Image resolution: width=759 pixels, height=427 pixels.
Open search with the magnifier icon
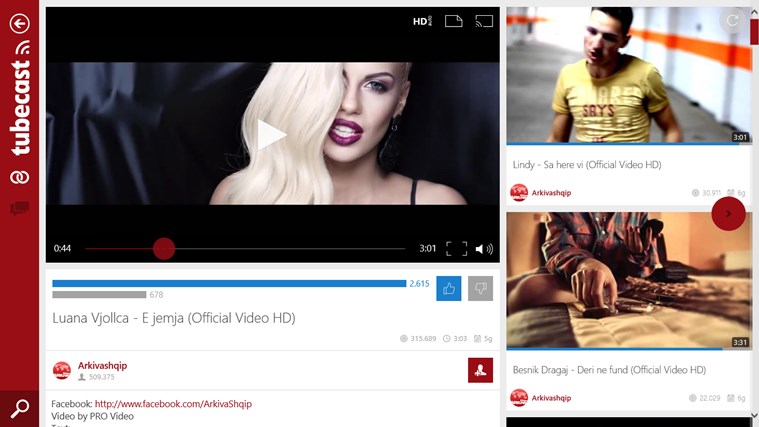[19, 408]
